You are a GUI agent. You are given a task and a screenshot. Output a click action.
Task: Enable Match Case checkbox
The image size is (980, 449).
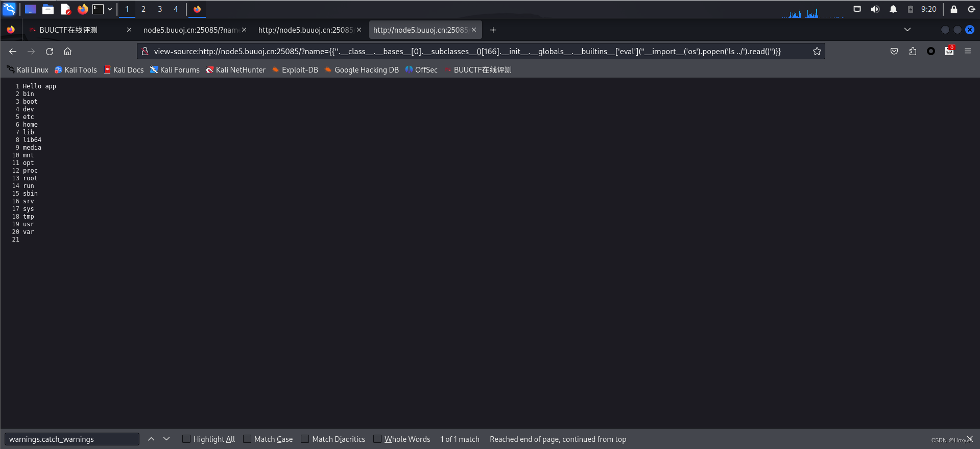pyautogui.click(x=247, y=439)
